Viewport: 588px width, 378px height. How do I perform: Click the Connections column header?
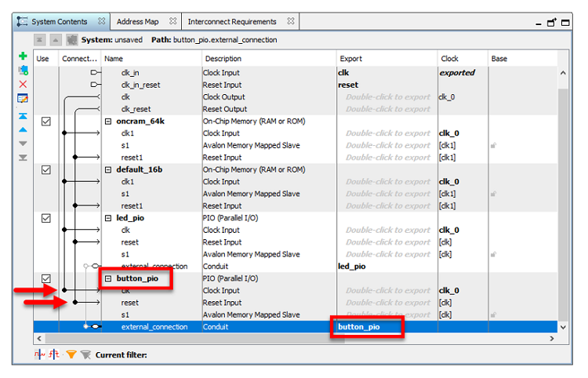click(x=79, y=59)
